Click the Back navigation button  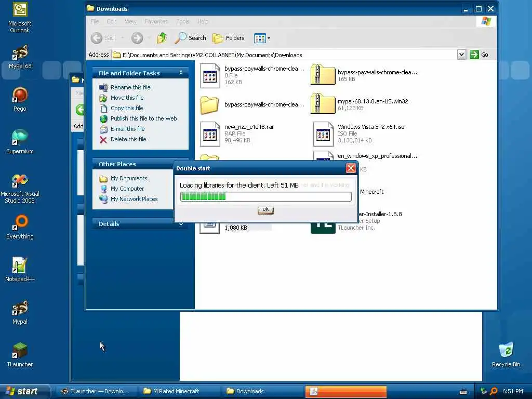(x=103, y=38)
